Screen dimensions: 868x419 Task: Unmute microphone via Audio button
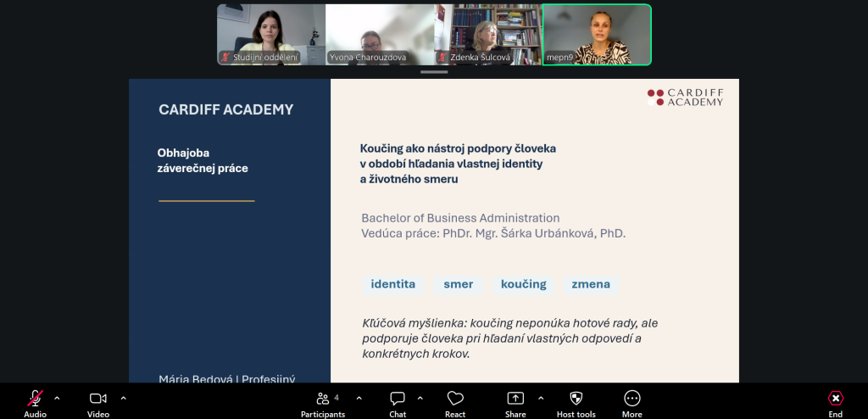(x=35, y=404)
